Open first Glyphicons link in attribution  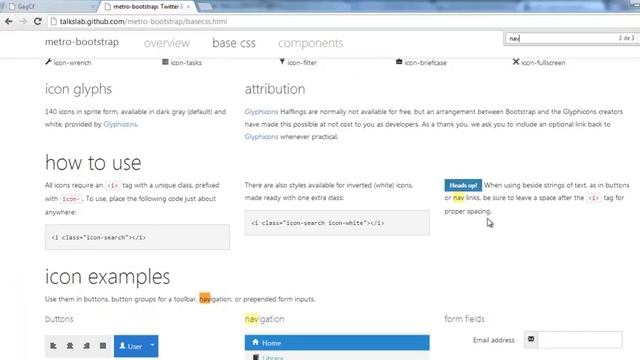tap(261, 111)
